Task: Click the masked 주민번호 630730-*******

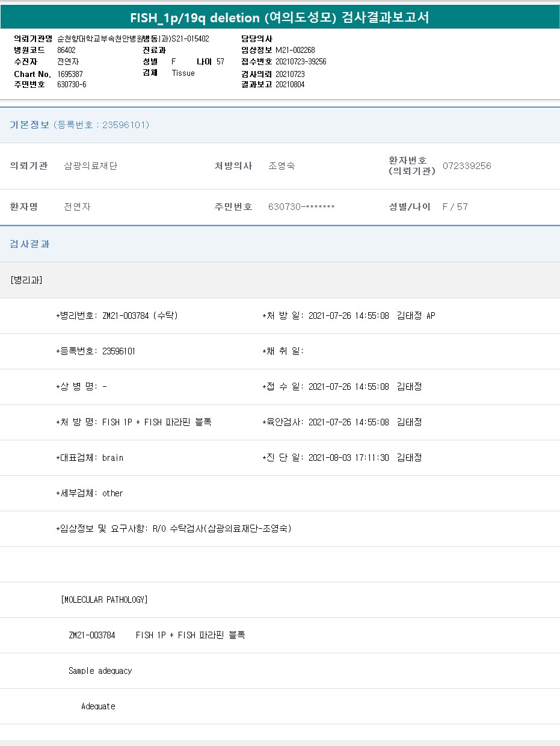Action: [301, 207]
